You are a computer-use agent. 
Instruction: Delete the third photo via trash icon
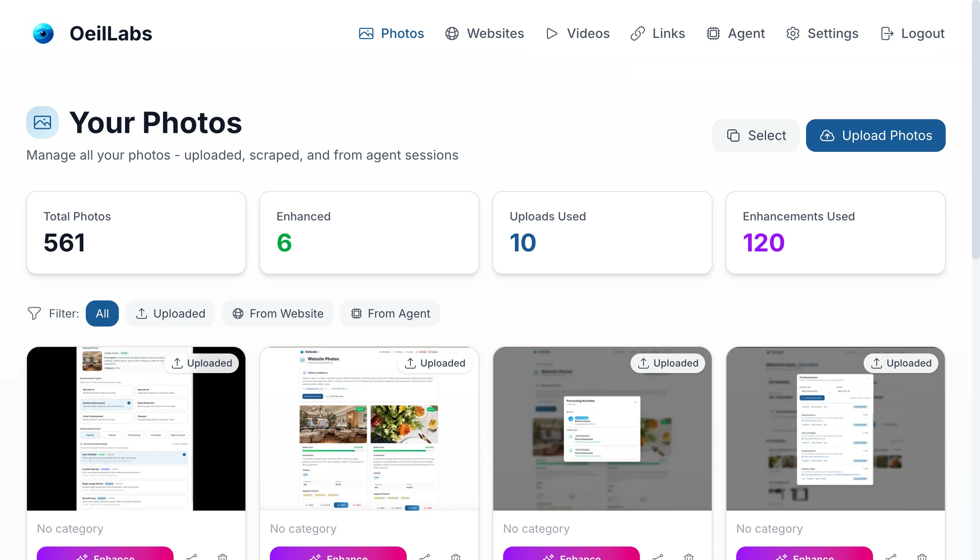[x=688, y=556]
